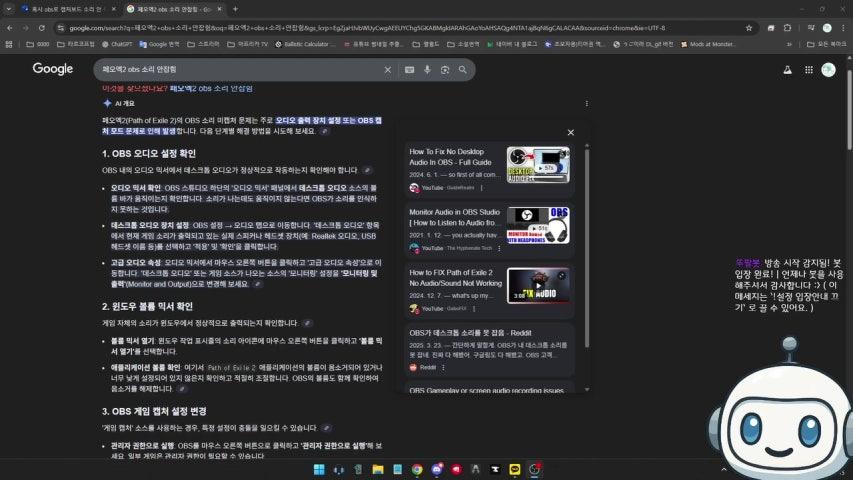The image size is (853, 480).
Task: Switch to the first browser tab
Action: tap(68, 9)
